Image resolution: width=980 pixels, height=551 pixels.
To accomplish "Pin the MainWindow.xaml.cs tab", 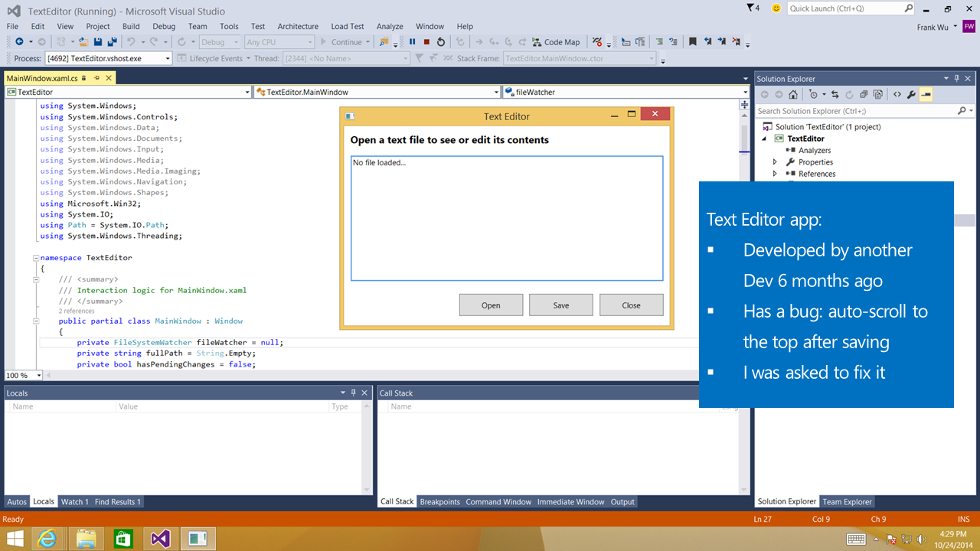I will [x=97, y=78].
